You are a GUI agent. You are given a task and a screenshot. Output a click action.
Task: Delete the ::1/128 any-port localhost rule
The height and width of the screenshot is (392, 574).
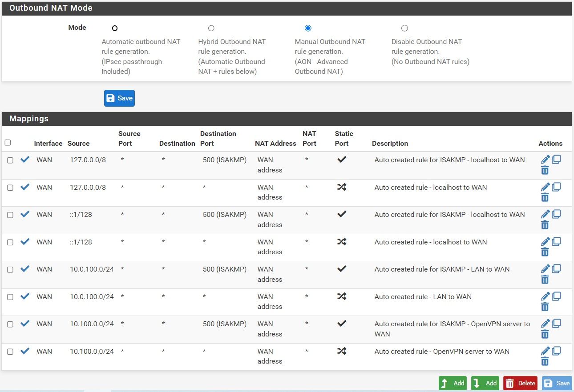click(545, 252)
